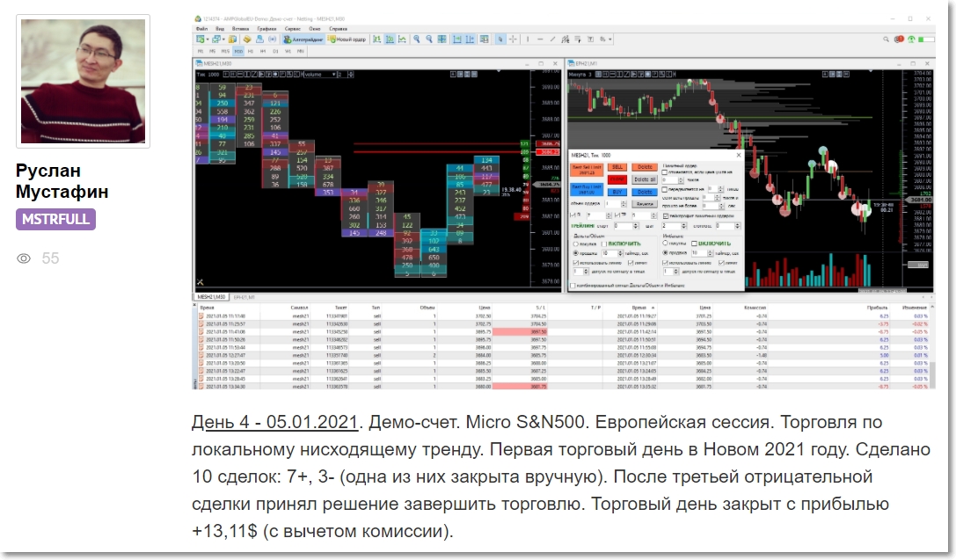Open the Profiles toolbar icon
The image size is (956, 560).
coord(216,39)
